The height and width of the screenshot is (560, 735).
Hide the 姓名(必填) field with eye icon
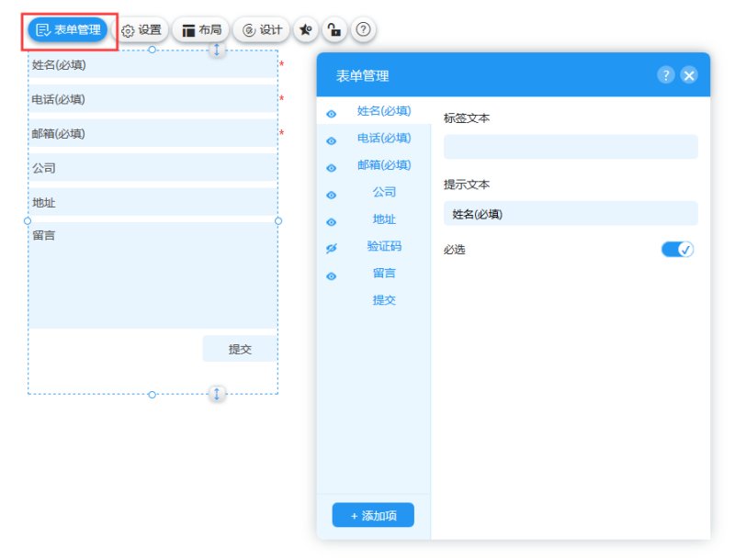tap(332, 114)
